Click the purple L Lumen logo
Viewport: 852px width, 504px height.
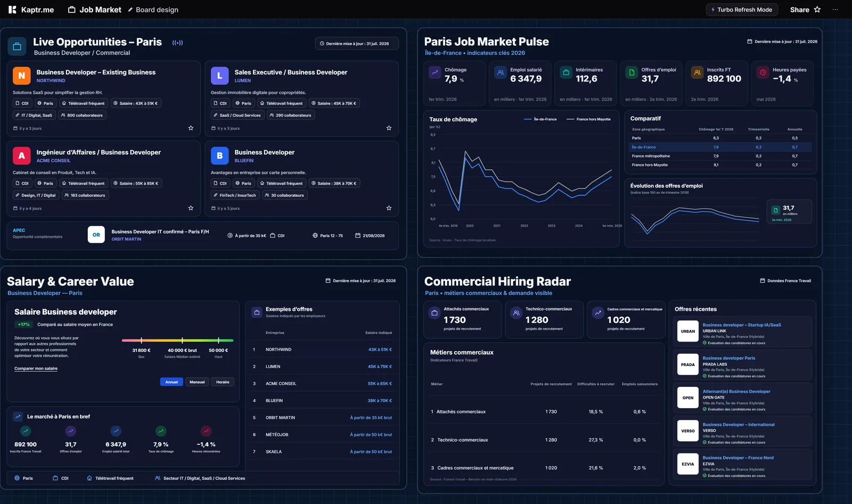coord(220,76)
